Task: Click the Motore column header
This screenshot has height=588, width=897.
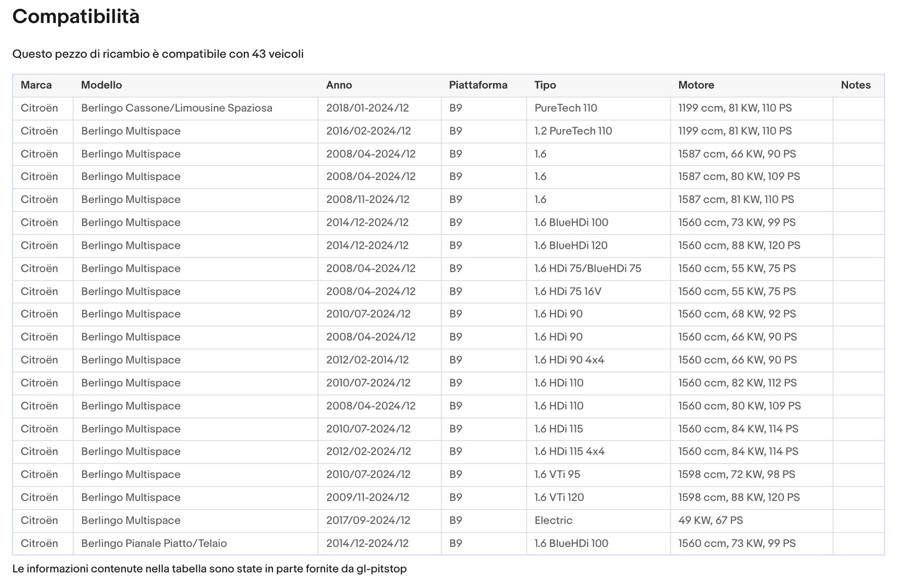Action: pyautogui.click(x=696, y=85)
